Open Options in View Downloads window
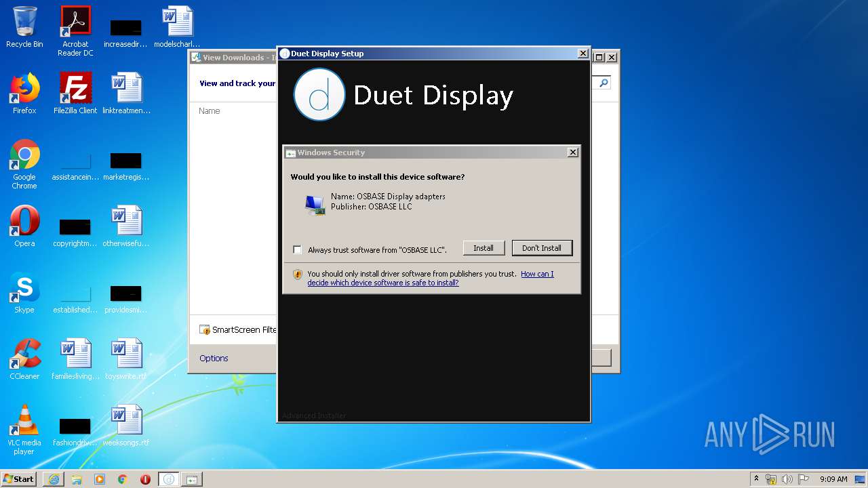Screen dimensions: 868x488 click(x=214, y=358)
